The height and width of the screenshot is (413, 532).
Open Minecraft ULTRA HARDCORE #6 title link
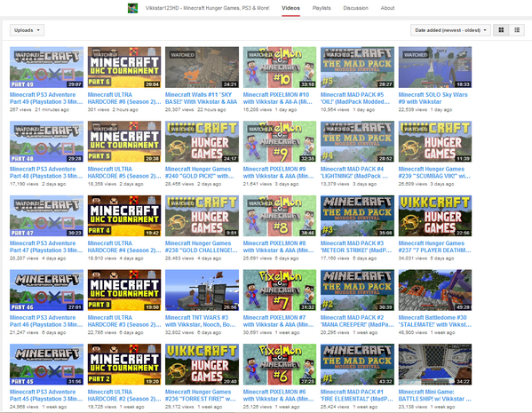click(124, 98)
